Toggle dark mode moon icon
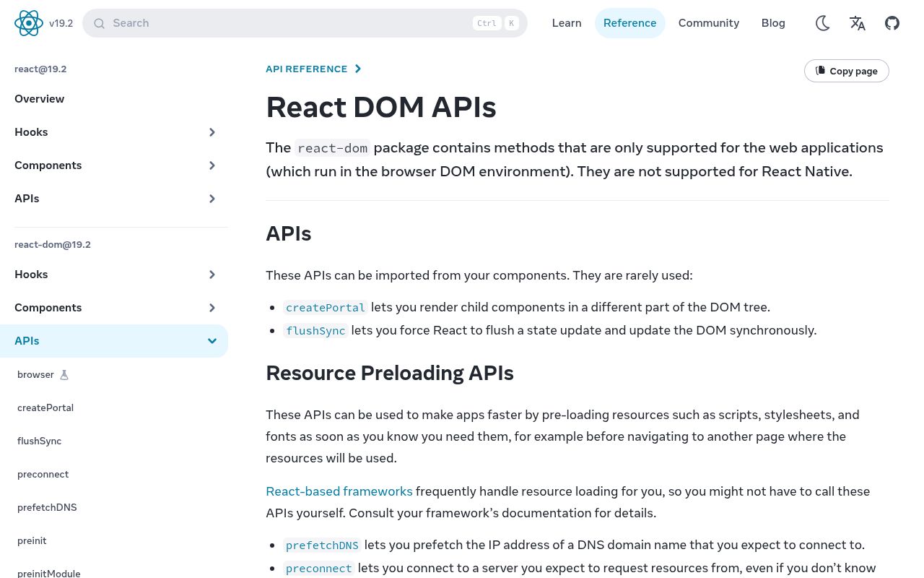 tap(822, 23)
